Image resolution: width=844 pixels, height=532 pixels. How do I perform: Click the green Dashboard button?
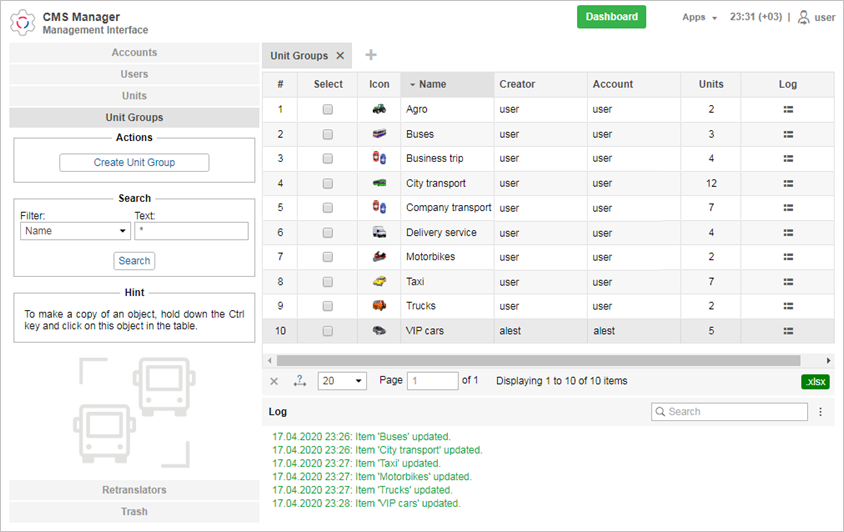pos(611,17)
